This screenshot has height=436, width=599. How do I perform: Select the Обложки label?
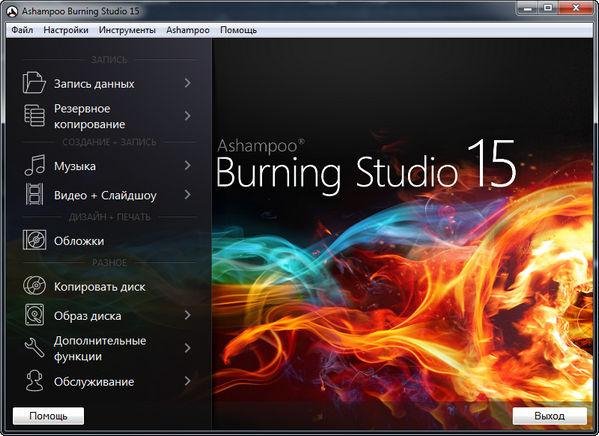[x=79, y=241]
